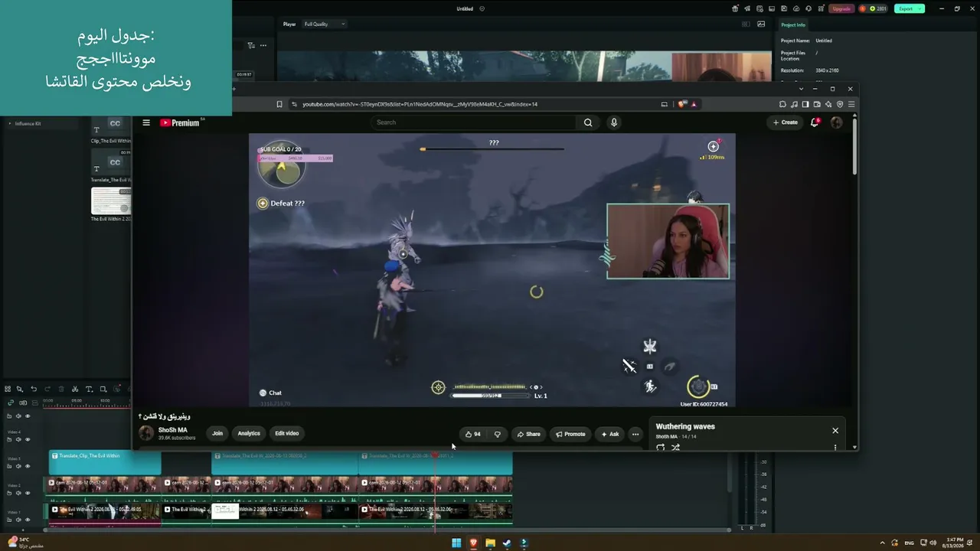Mute the Video 1 track
980x551 pixels.
click(x=18, y=520)
